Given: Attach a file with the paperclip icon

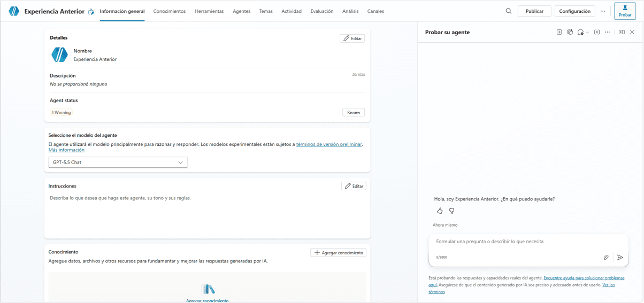Looking at the screenshot, I should click(x=606, y=257).
